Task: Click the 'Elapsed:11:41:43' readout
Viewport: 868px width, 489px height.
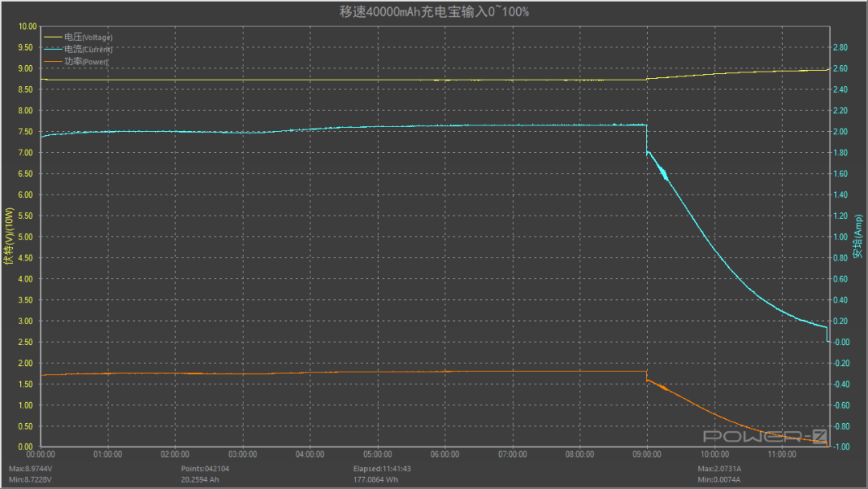Action: [x=382, y=469]
